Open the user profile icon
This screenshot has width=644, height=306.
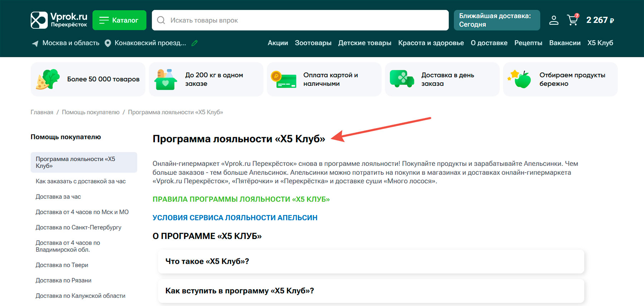553,20
